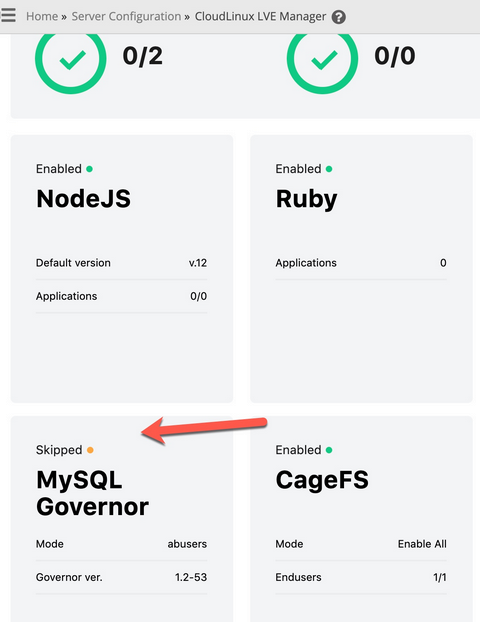Click the Ruby green enabled status dot
This screenshot has width=480, height=622.
click(329, 169)
